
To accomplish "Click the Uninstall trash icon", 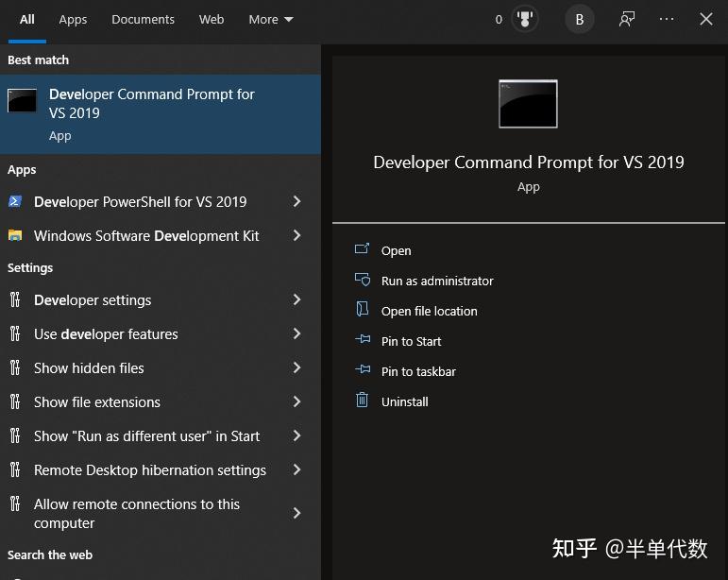I will pos(363,400).
